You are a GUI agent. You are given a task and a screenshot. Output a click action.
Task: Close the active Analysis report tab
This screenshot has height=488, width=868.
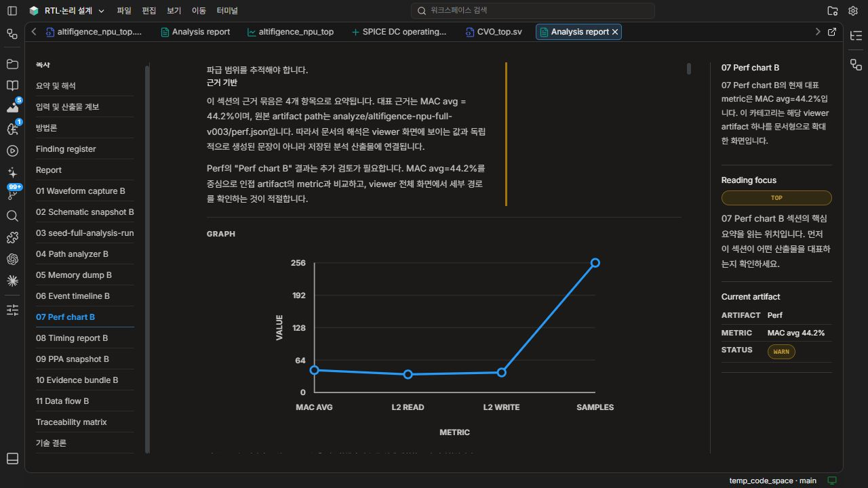[615, 32]
